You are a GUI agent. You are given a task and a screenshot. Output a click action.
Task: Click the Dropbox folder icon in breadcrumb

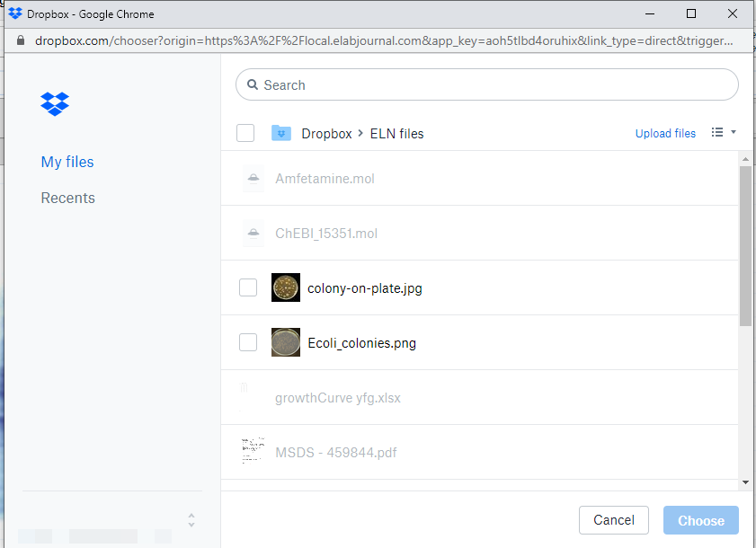tap(281, 133)
